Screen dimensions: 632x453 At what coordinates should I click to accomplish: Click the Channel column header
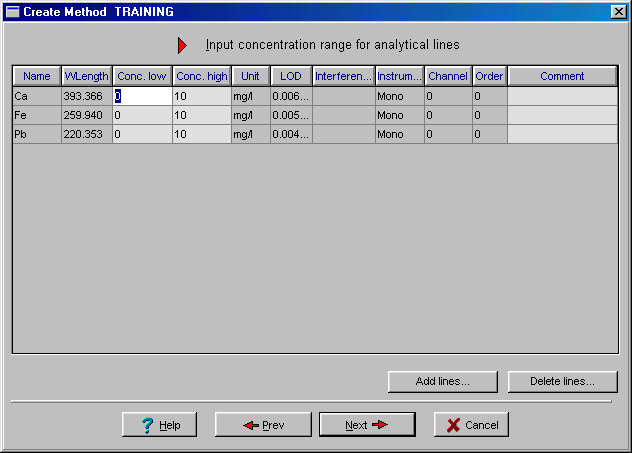point(448,76)
